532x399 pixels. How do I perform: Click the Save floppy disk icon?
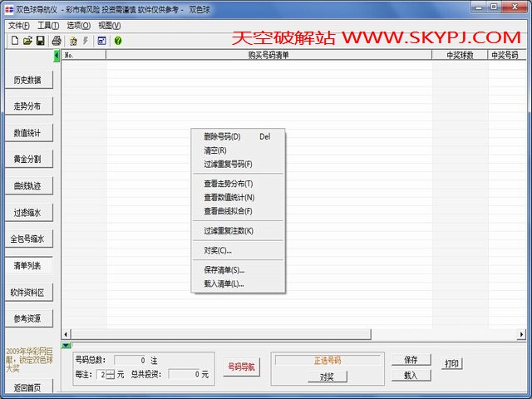point(40,40)
